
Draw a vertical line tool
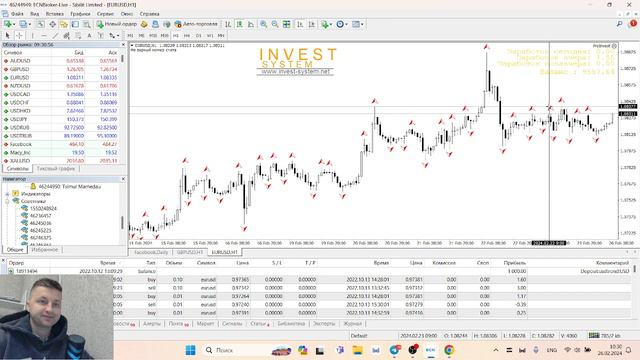pyautogui.click(x=32, y=36)
